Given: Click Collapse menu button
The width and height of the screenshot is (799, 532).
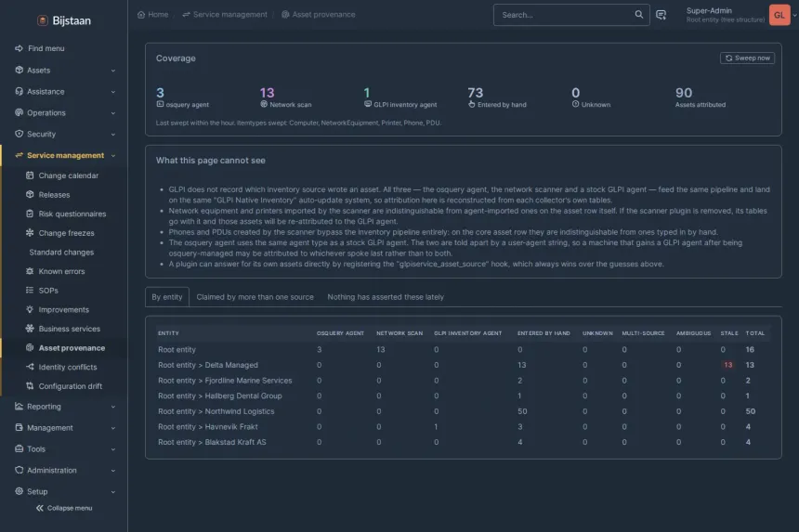Looking at the screenshot, I should tap(64, 508).
